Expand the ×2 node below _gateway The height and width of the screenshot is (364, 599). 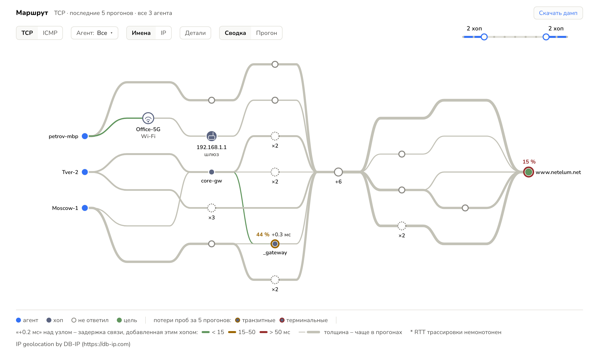coord(275,280)
